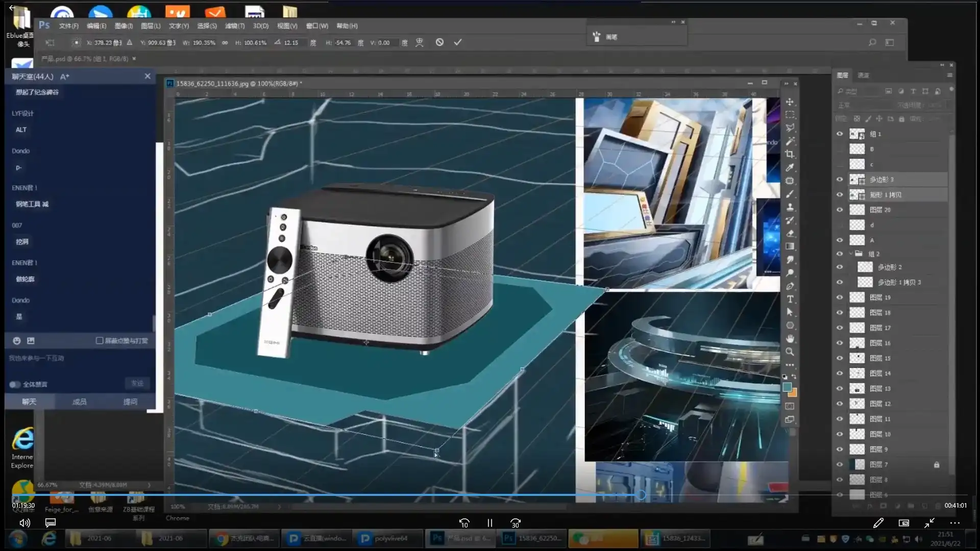
Task: Switch to the 成员 tab in chat
Action: [79, 402]
